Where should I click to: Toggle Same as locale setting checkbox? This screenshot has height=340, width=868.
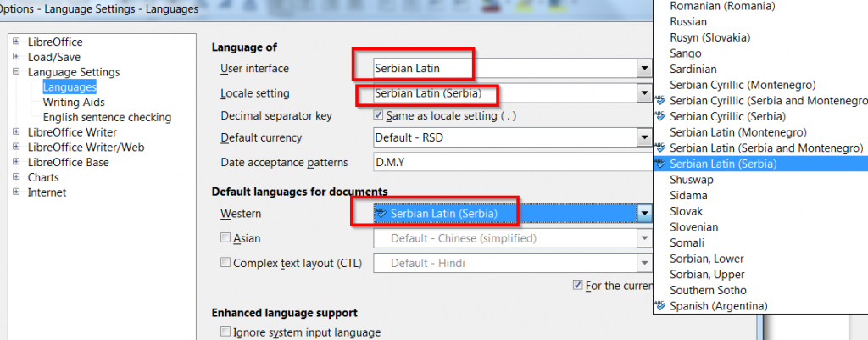(379, 115)
